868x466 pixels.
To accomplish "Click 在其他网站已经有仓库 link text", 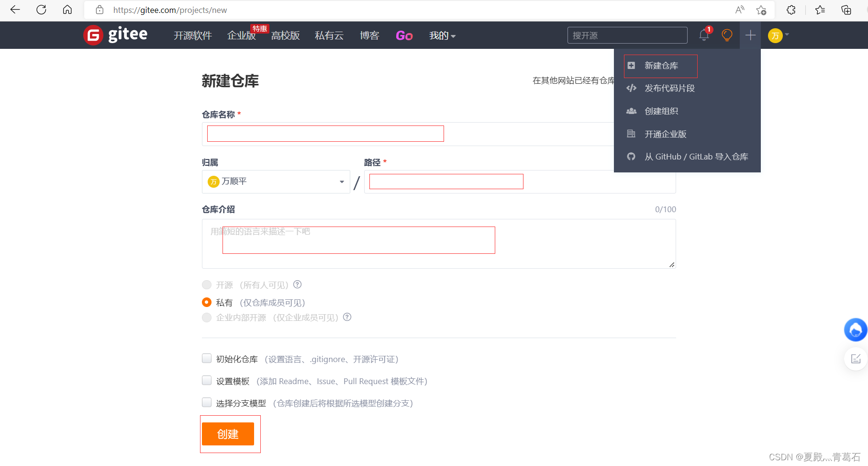I will pyautogui.click(x=574, y=80).
